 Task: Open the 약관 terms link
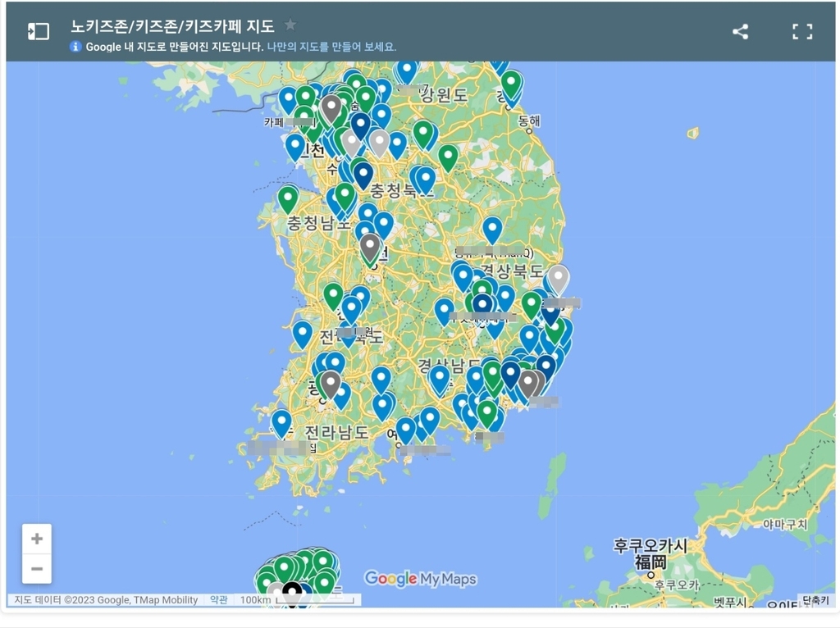218,599
